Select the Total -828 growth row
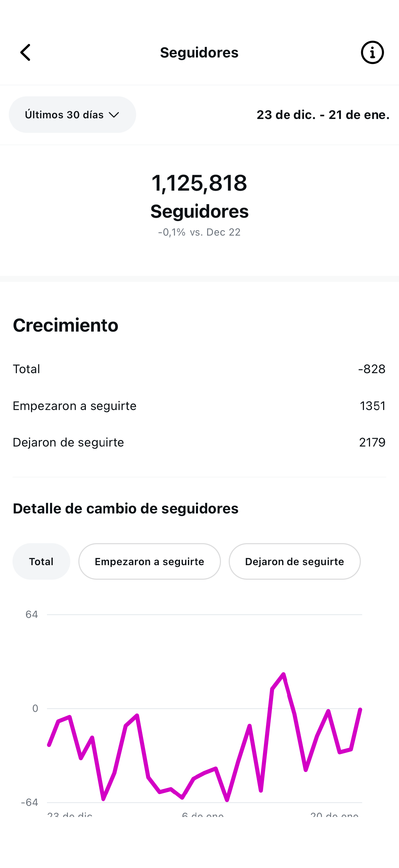Image resolution: width=399 pixels, height=868 pixels. point(199,368)
